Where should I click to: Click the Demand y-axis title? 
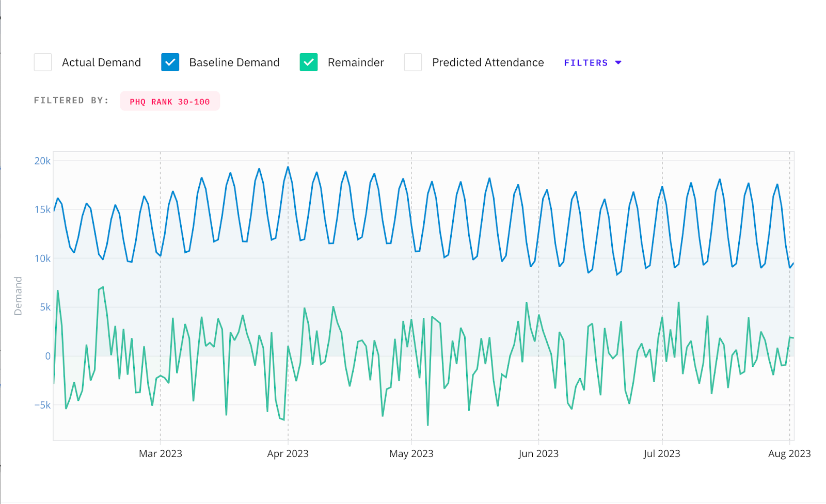pos(18,296)
